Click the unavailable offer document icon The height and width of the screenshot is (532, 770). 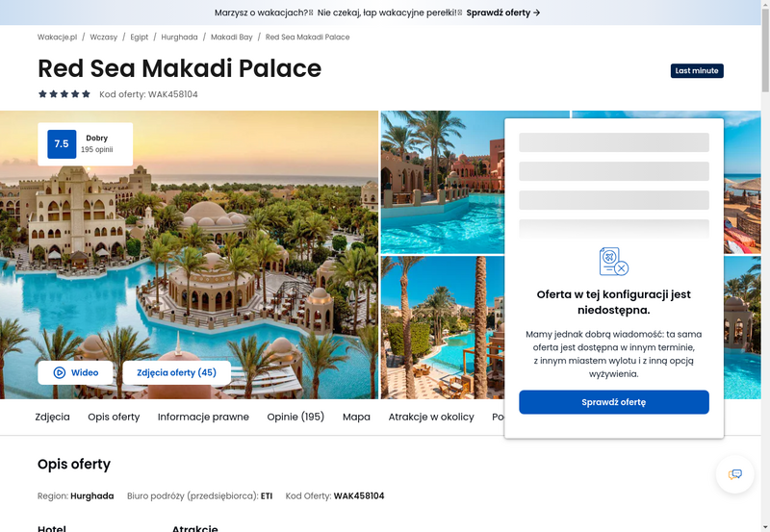click(x=614, y=262)
